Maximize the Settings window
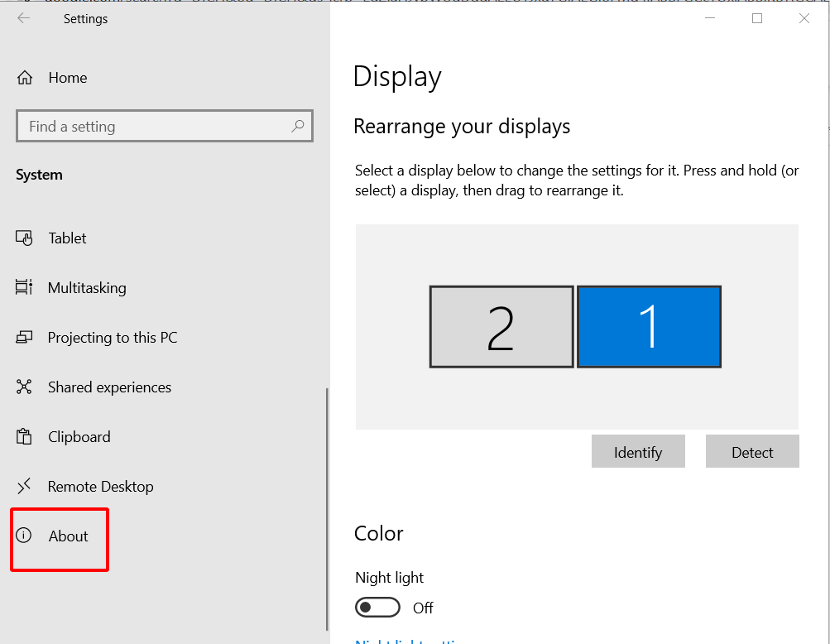This screenshot has width=830, height=644. pos(756,18)
